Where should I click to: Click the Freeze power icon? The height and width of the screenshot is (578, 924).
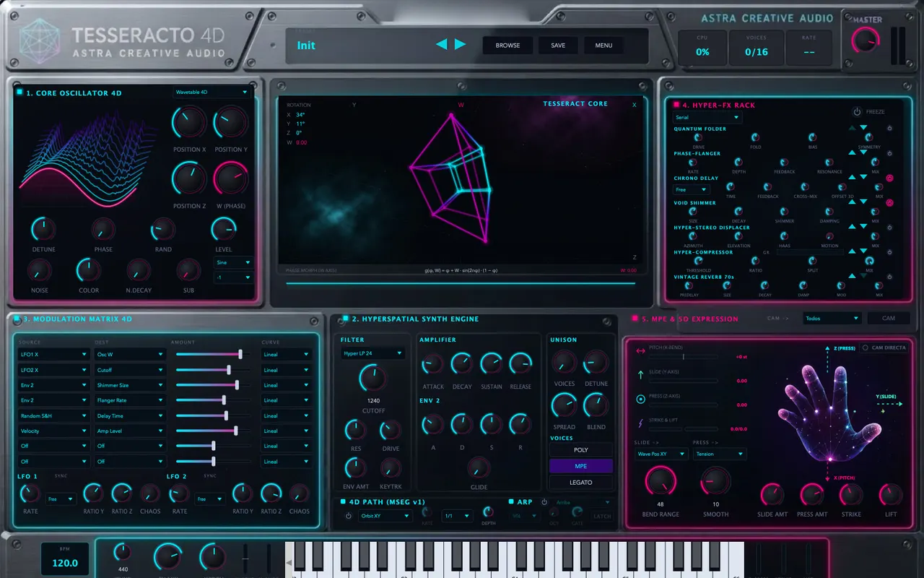[x=857, y=112]
